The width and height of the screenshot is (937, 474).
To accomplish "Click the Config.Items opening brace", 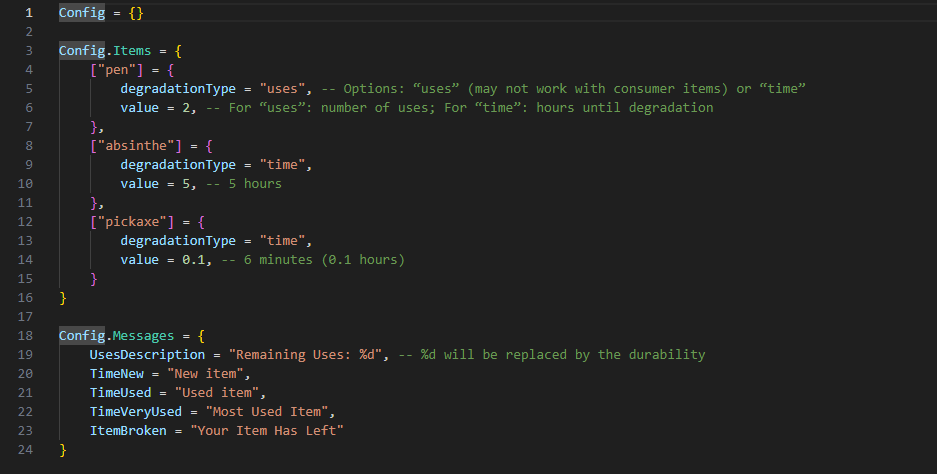I will pyautogui.click(x=178, y=51).
